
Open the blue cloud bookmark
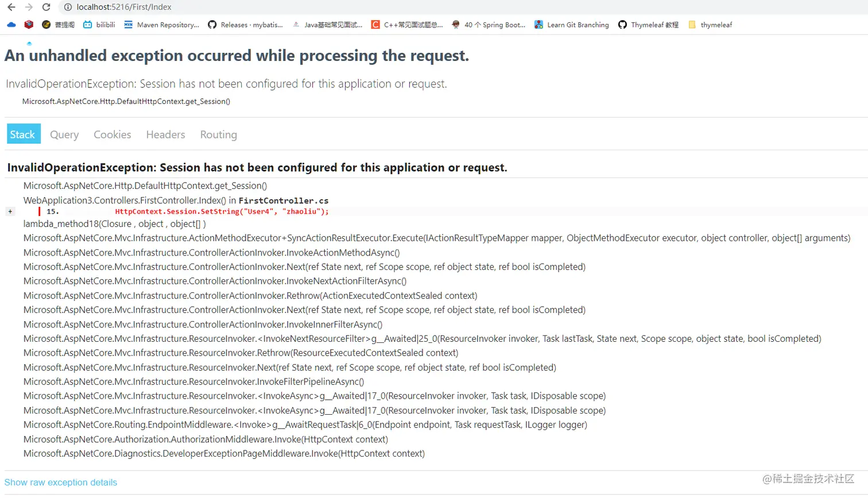[11, 25]
